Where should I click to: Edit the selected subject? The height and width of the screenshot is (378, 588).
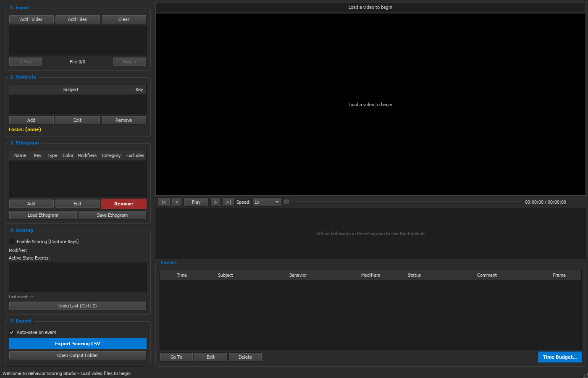(78, 120)
